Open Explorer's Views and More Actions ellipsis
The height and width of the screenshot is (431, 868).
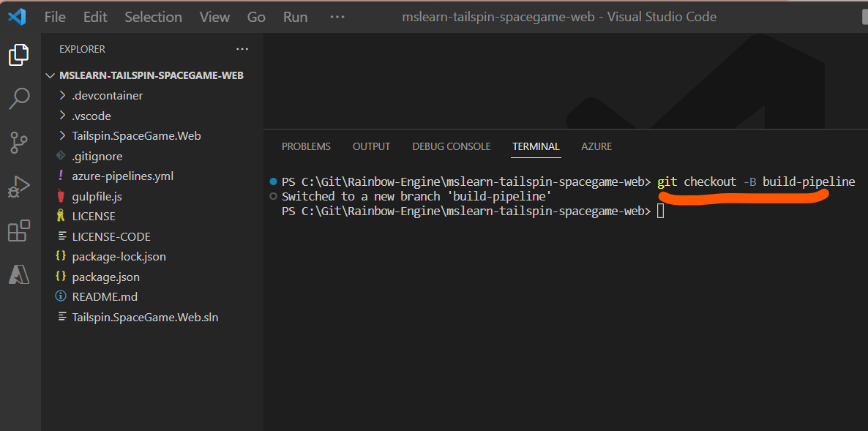point(242,49)
